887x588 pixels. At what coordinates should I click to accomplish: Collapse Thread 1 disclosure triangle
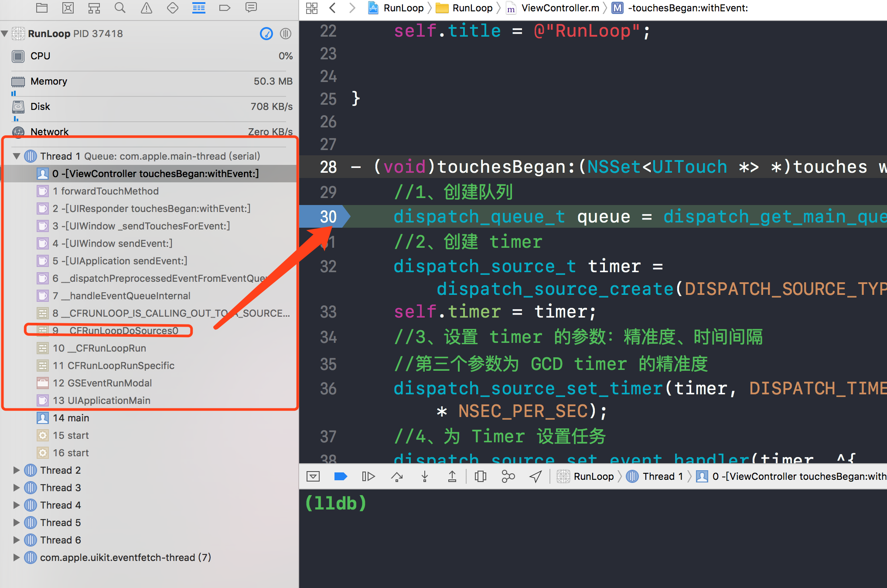click(x=17, y=156)
